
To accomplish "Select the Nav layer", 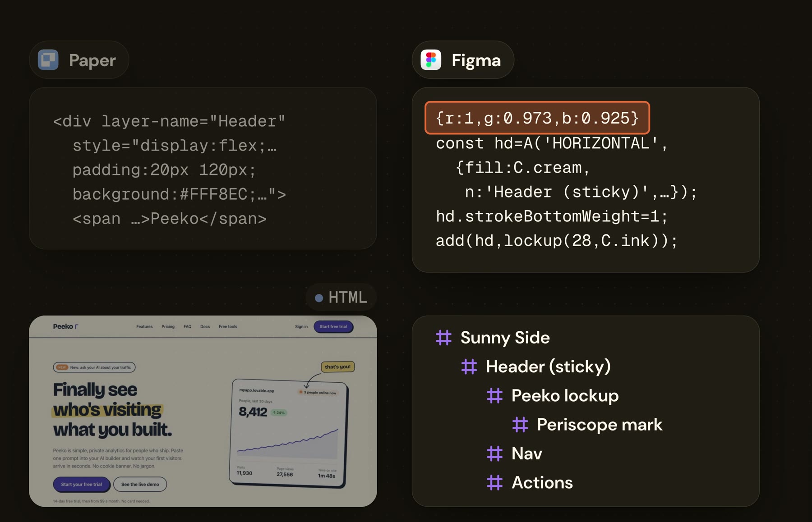I will pyautogui.click(x=527, y=453).
